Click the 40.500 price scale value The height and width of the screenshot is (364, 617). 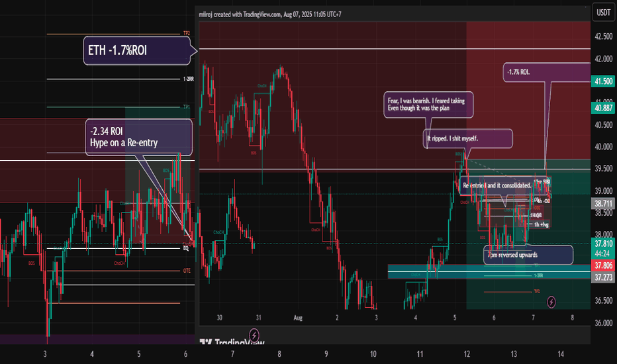click(x=604, y=125)
